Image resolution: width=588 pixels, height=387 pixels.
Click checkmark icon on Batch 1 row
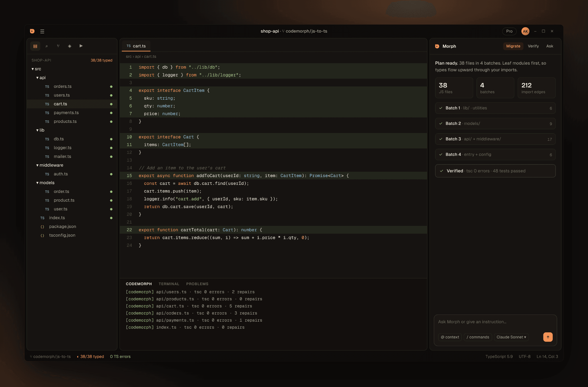point(441,108)
